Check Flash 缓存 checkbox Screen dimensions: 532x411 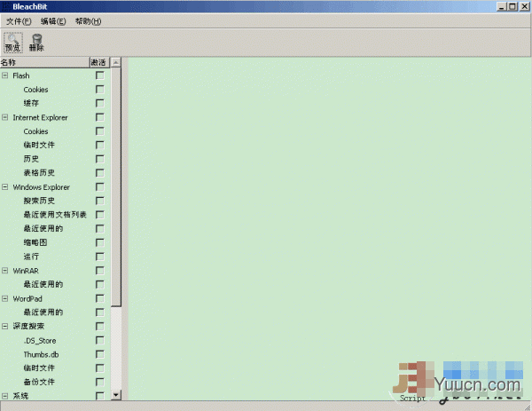pos(99,103)
